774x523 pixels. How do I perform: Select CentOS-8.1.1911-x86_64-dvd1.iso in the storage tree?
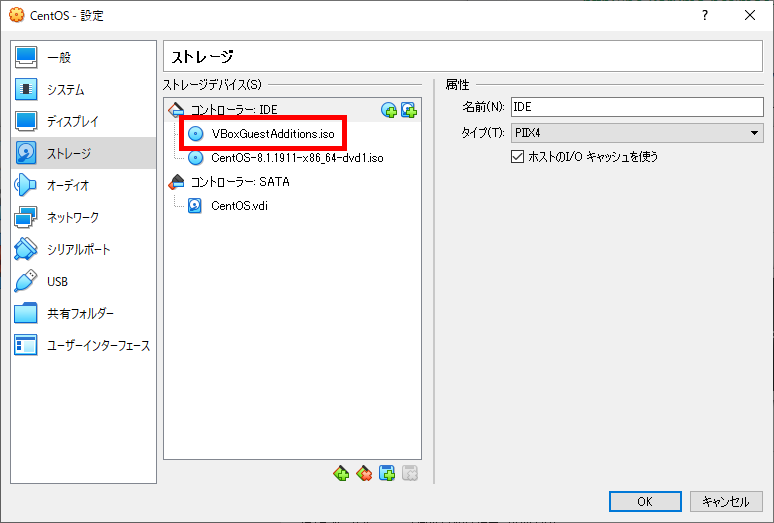(297, 158)
